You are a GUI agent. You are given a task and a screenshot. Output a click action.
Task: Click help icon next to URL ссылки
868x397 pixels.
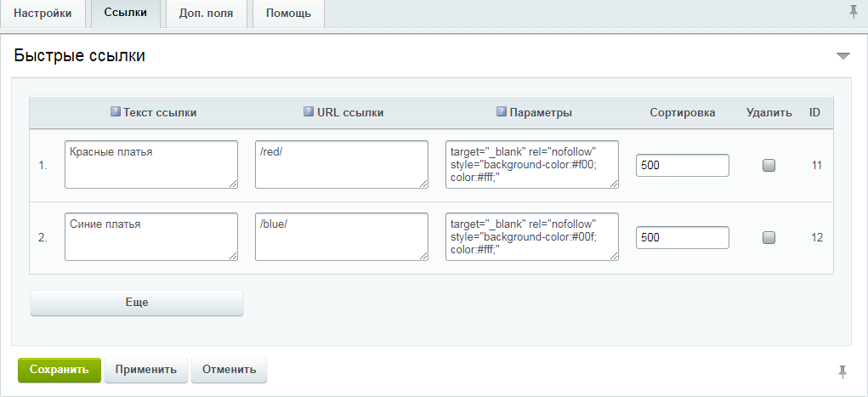click(x=309, y=112)
